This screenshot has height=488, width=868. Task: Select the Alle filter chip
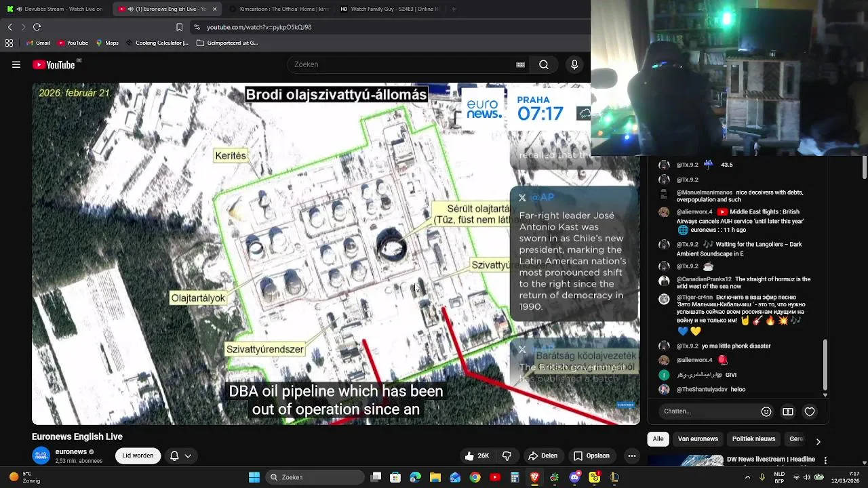coord(658,439)
